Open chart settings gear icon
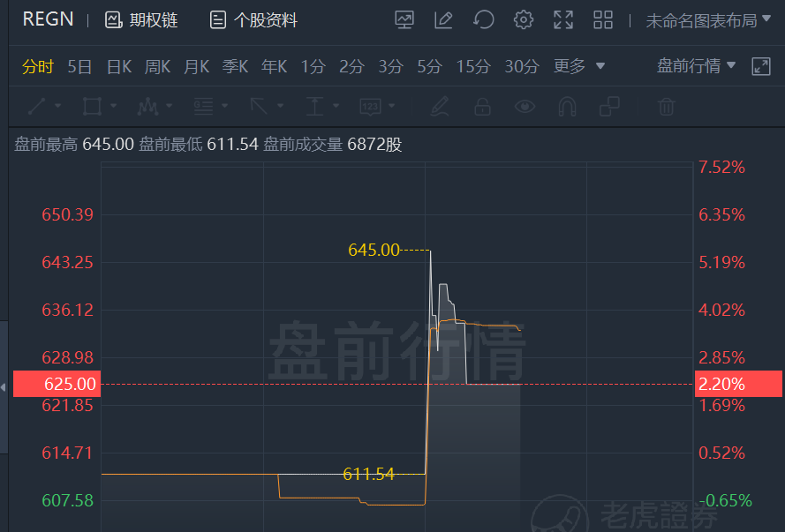Viewport: 785px width, 532px height. pyautogui.click(x=523, y=20)
